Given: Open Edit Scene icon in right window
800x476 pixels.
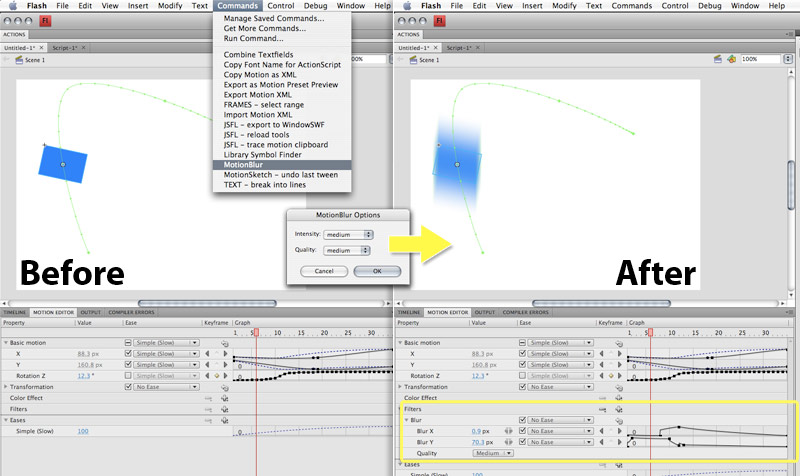Looking at the screenshot, I should 717,59.
